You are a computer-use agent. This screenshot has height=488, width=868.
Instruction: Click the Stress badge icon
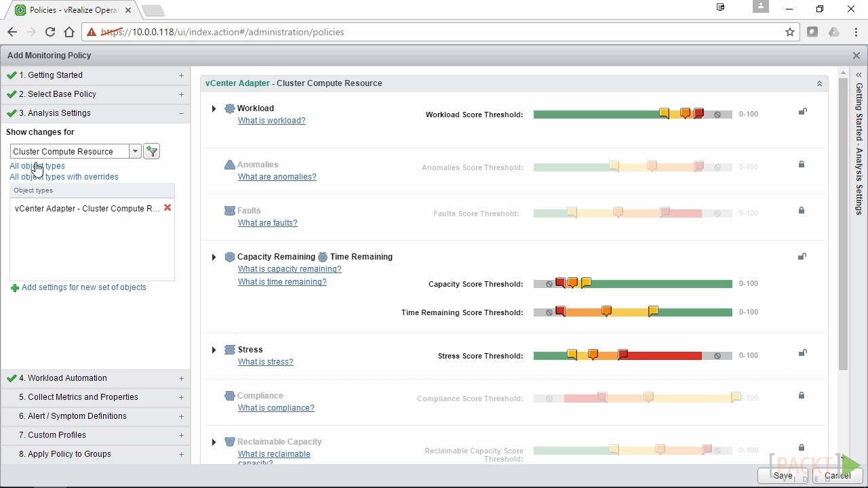(x=230, y=350)
